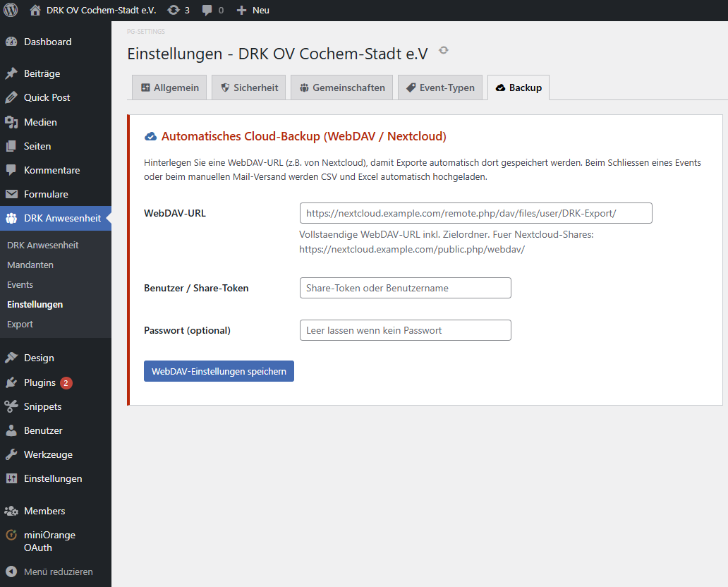728x587 pixels.
Task: Click the comment count 0 in admin bar
Action: (221, 10)
